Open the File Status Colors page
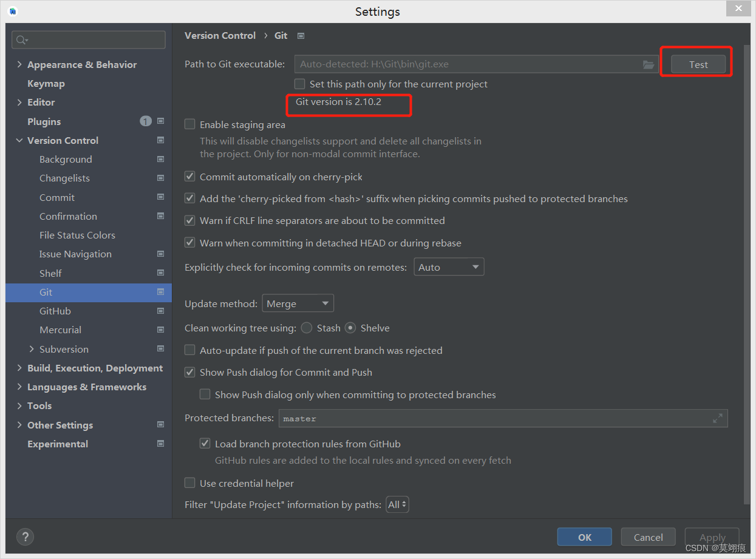The width and height of the screenshot is (756, 559). [77, 235]
